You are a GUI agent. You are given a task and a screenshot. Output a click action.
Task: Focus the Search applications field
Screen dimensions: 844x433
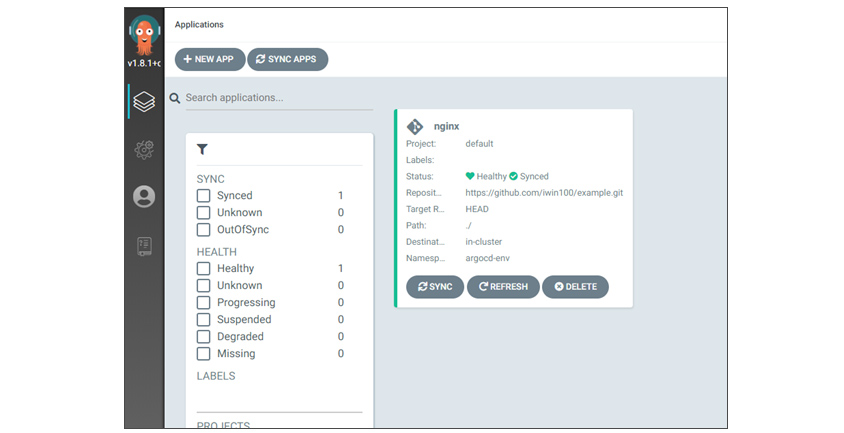pyautogui.click(x=279, y=98)
